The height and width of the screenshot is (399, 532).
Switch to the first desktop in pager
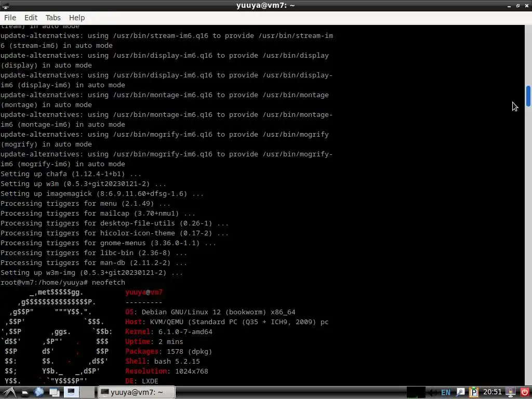(71, 392)
